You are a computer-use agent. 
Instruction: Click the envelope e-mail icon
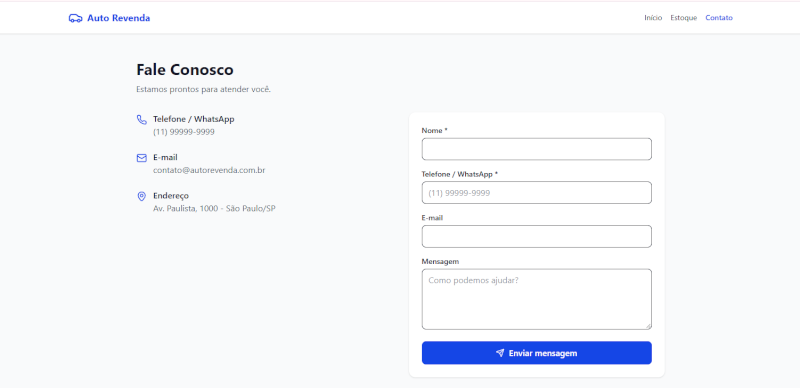[142, 158]
